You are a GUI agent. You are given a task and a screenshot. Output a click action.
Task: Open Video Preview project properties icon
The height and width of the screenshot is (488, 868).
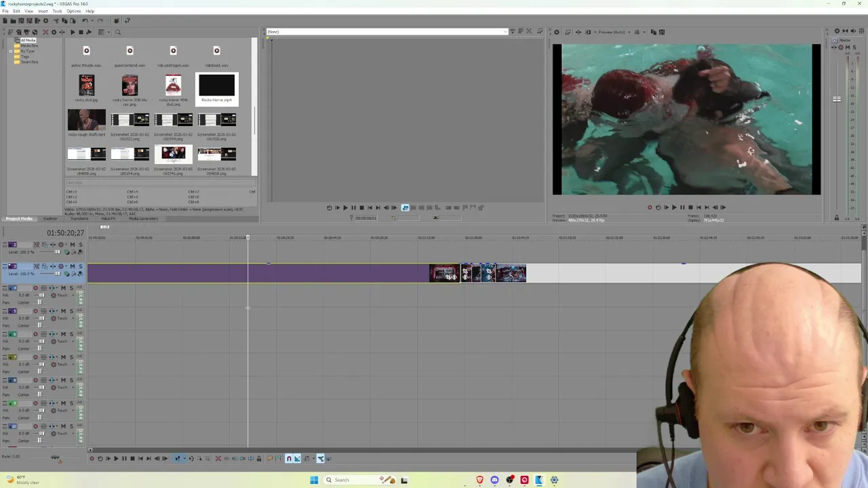557,32
